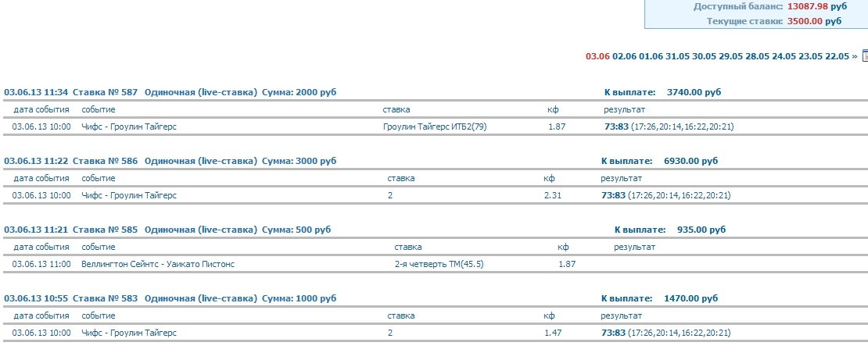The width and height of the screenshot is (868, 360).
Task: Open the calendar icon beside date links
Action: pos(865,56)
